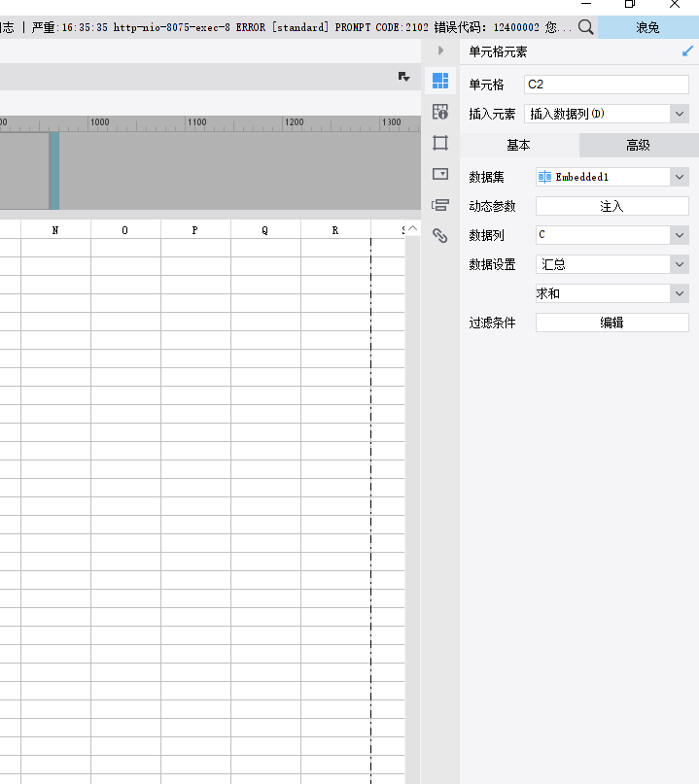Open the widget settings panel icon

pos(440,174)
